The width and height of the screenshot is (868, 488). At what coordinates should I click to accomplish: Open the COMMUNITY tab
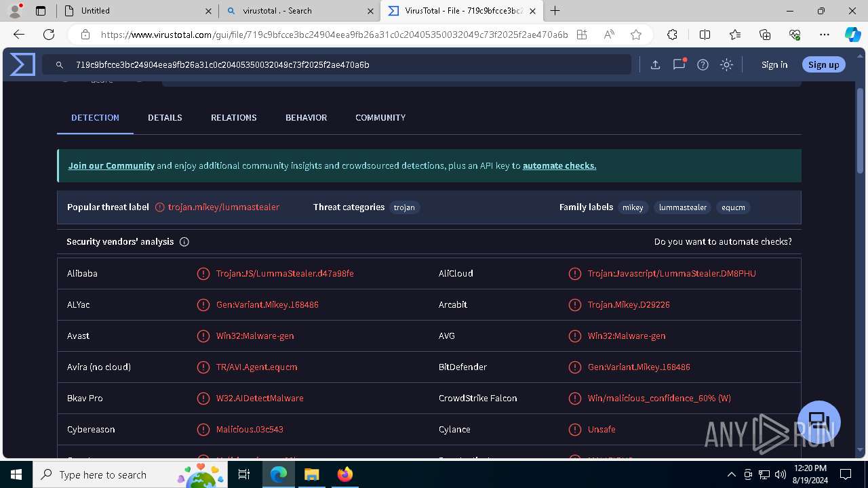tap(380, 118)
